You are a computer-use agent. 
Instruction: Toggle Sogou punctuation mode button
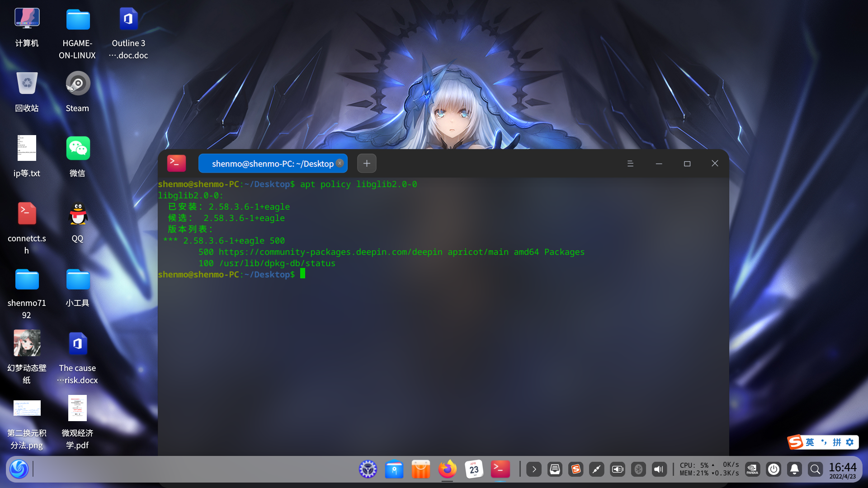pyautogui.click(x=824, y=442)
